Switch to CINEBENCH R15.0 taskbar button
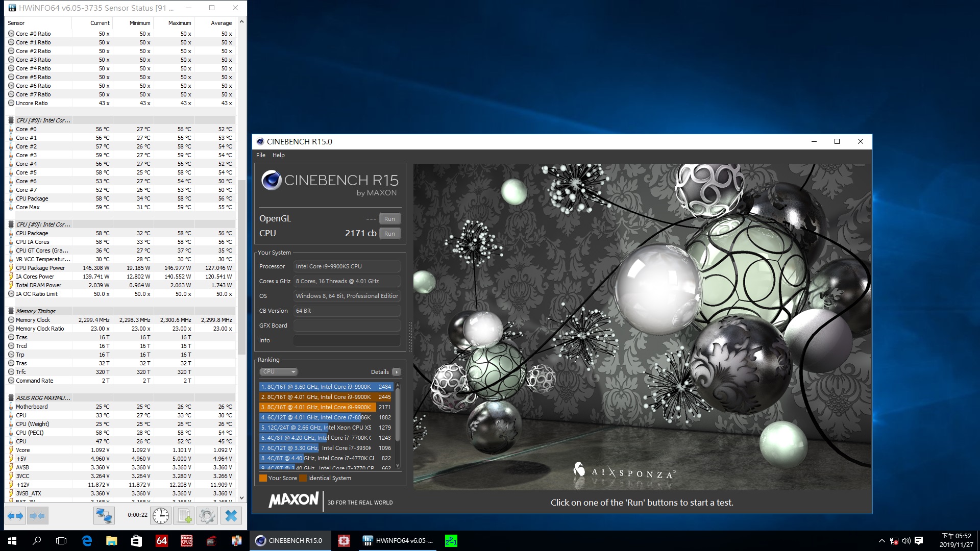This screenshot has width=980, height=551. (x=290, y=541)
